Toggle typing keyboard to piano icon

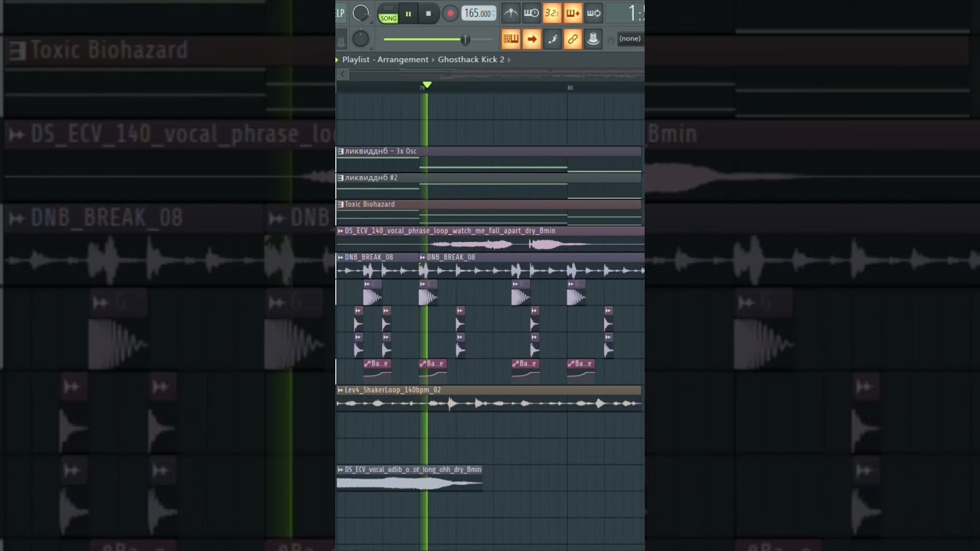pyautogui.click(x=511, y=39)
